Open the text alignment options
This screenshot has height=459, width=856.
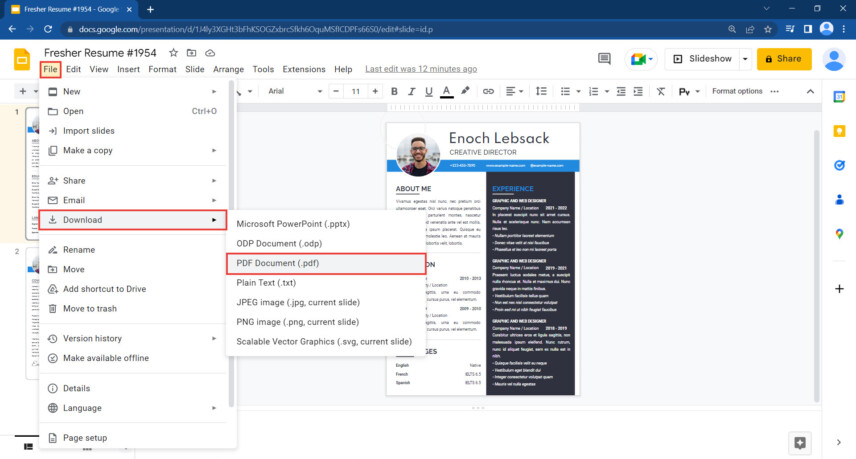(x=514, y=91)
